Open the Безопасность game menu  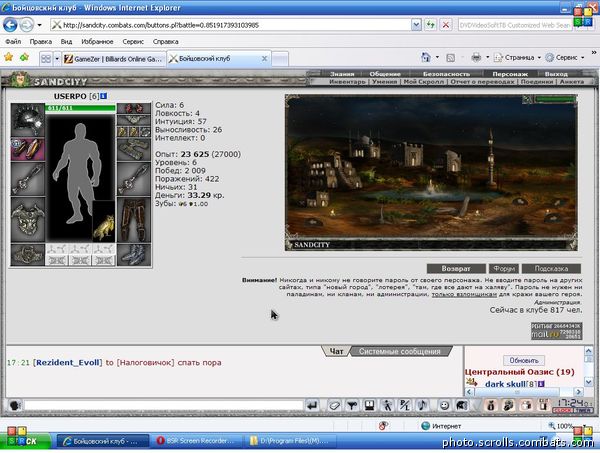point(446,74)
